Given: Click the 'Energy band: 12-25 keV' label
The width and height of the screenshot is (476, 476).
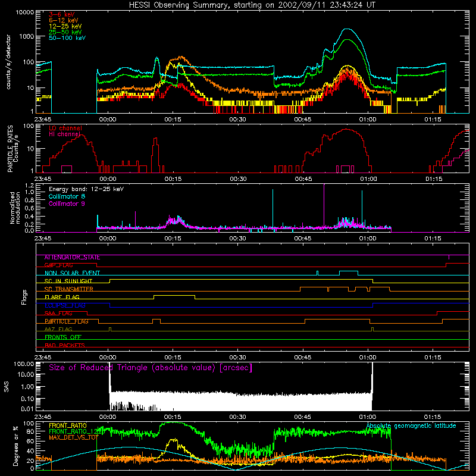Looking at the screenshot, I should (86, 189).
